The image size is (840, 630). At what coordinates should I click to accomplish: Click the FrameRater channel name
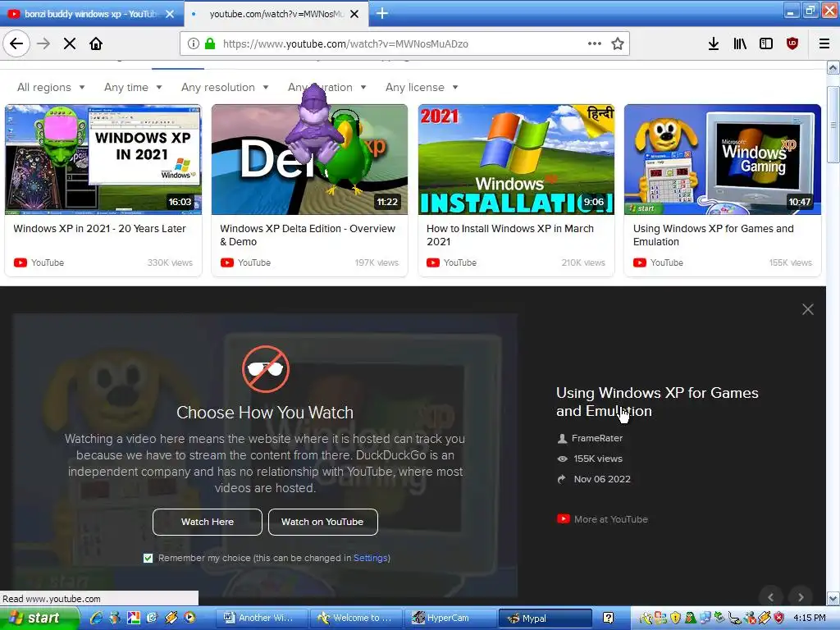(597, 438)
